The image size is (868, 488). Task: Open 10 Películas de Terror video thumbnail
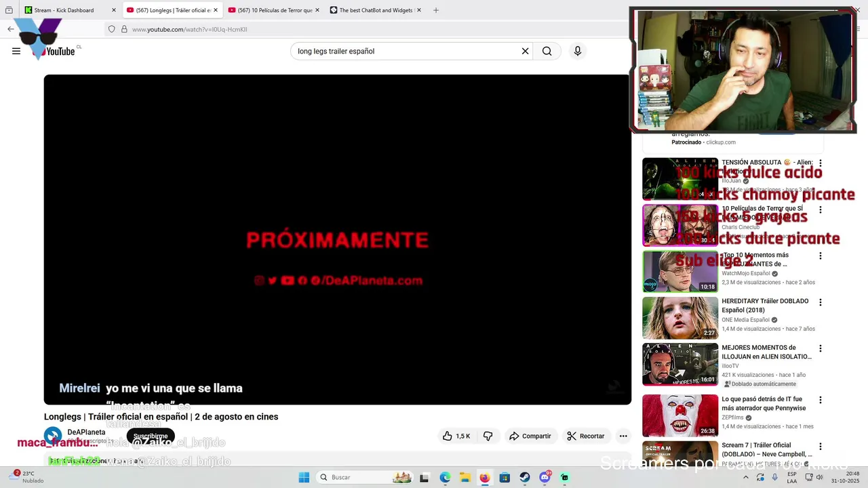point(680,225)
